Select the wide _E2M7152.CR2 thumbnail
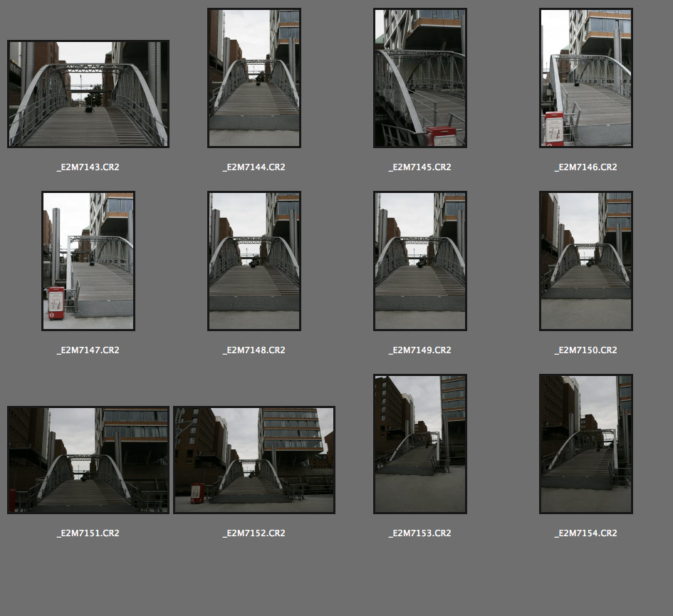Viewport: 673px width, 616px height. (x=254, y=460)
